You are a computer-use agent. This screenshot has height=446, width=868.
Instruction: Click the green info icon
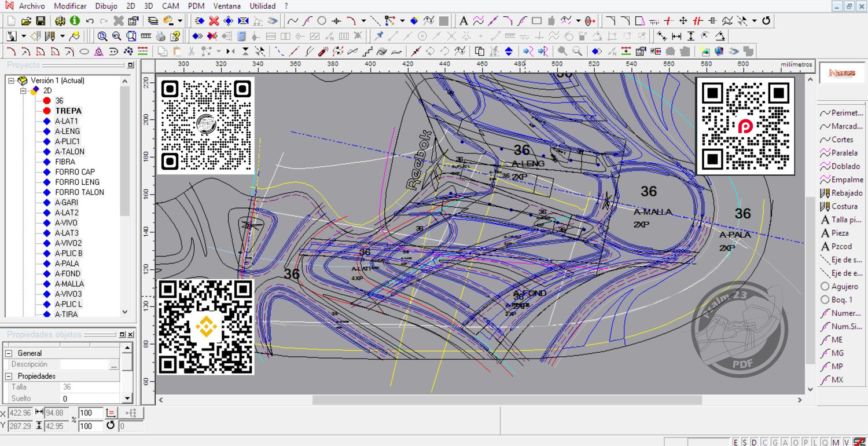pyautogui.click(x=75, y=21)
